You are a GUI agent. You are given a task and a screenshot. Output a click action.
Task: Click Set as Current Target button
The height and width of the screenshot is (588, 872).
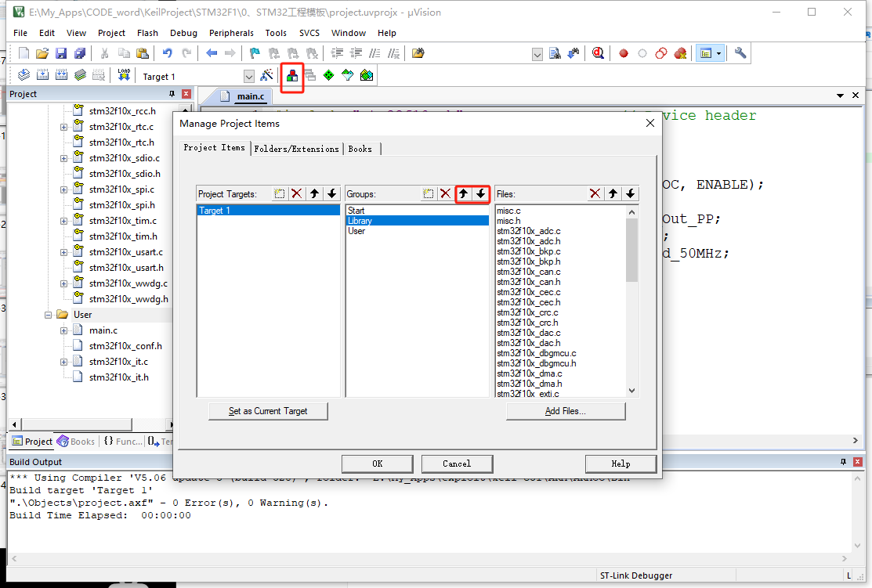(268, 411)
